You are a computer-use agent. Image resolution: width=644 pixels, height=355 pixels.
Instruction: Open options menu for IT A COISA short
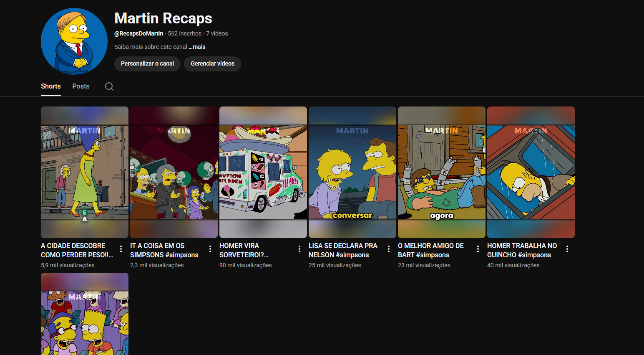tap(210, 249)
